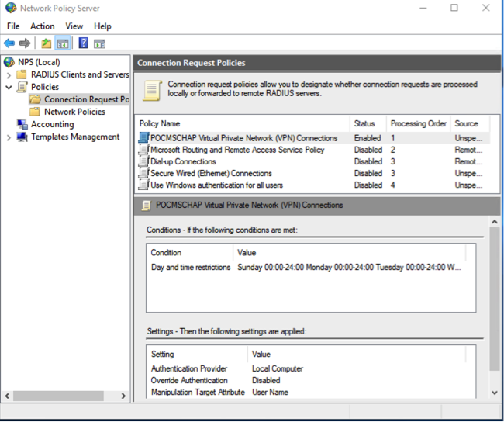The image size is (504, 422).
Task: Click the Value column header in Settings
Action: 357,354
